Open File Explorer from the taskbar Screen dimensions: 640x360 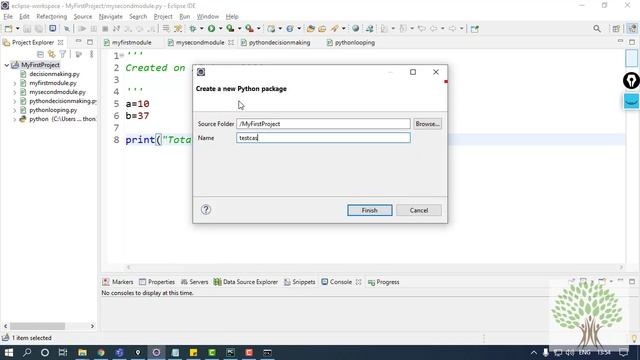coord(82,352)
